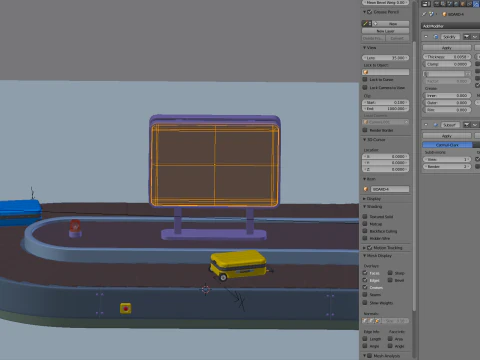Select the yellow button box on conveyor side
This screenshot has width=480, height=360.
point(126,309)
